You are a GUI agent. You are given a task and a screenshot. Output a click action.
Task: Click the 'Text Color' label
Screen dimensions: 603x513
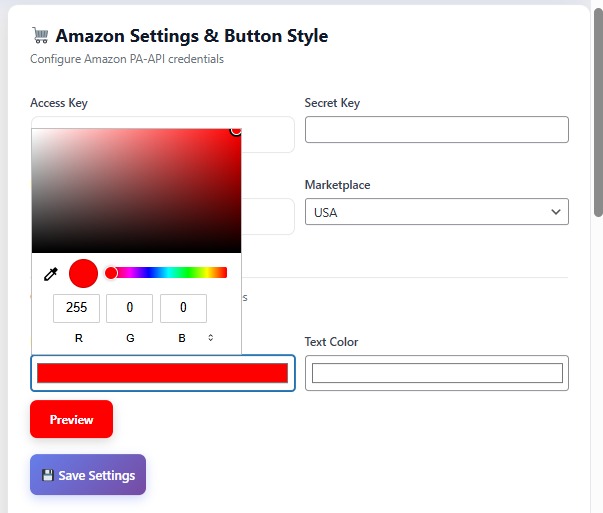pyautogui.click(x=331, y=342)
